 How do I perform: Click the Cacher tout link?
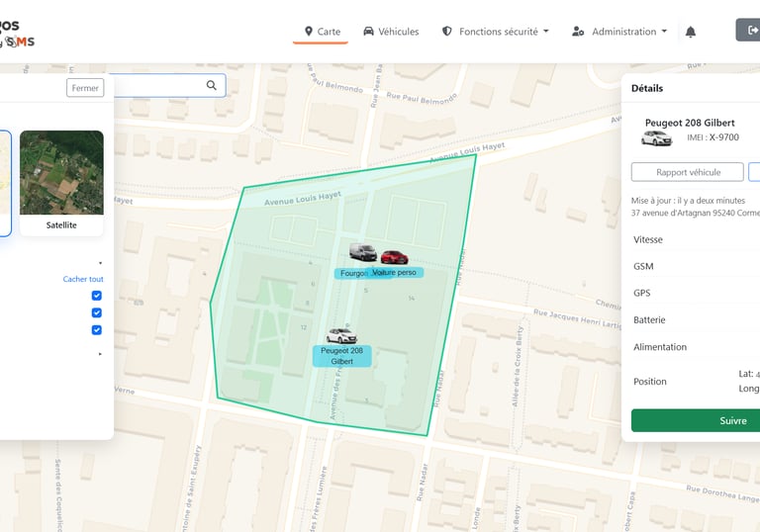point(83,279)
